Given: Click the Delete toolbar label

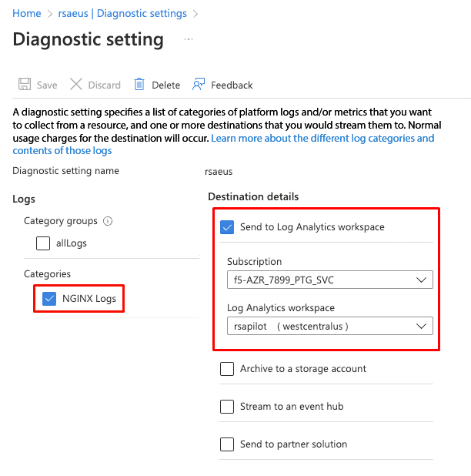Looking at the screenshot, I should [x=165, y=85].
